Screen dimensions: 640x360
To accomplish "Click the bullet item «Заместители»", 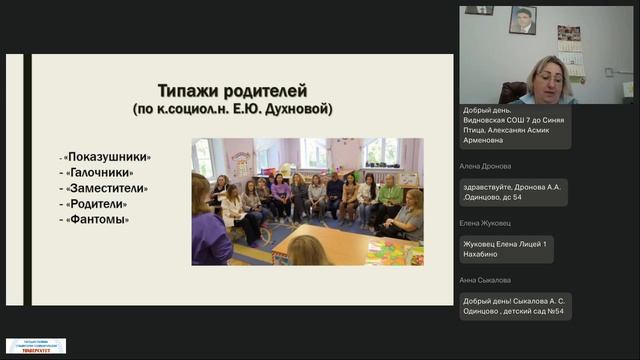I will [107, 188].
